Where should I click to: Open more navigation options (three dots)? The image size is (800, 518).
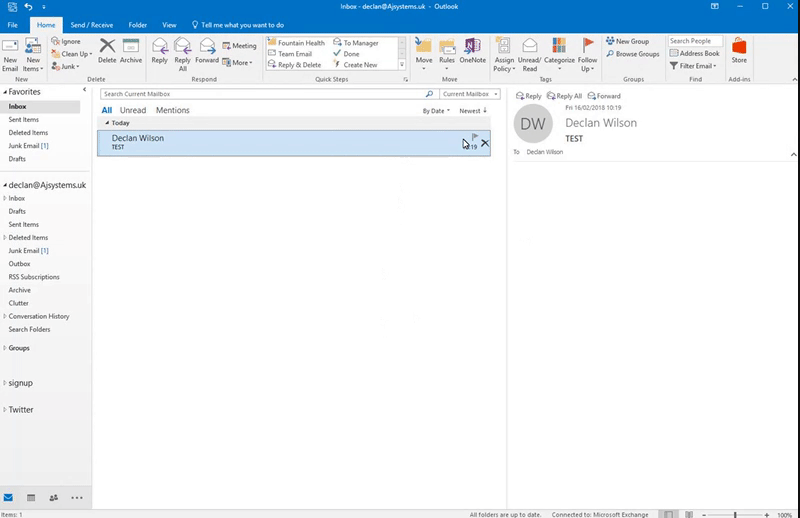click(77, 498)
